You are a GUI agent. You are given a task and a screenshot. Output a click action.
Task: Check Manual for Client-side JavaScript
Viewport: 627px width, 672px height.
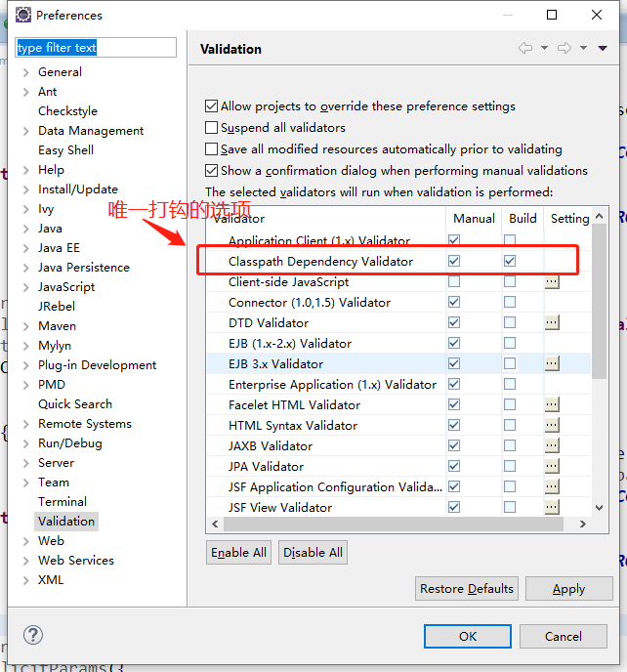(x=454, y=281)
